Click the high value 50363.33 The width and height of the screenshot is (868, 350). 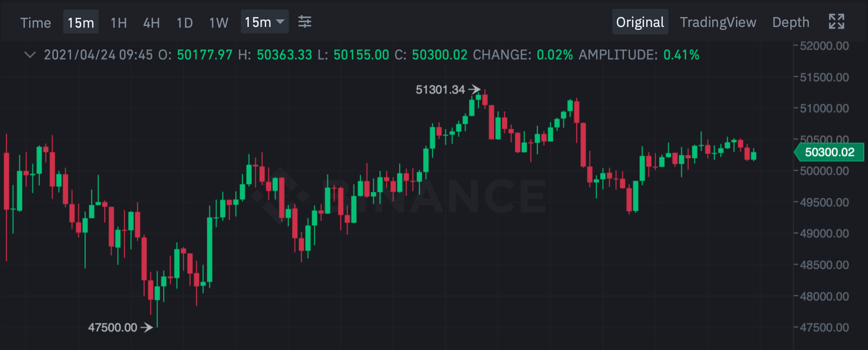coord(285,55)
